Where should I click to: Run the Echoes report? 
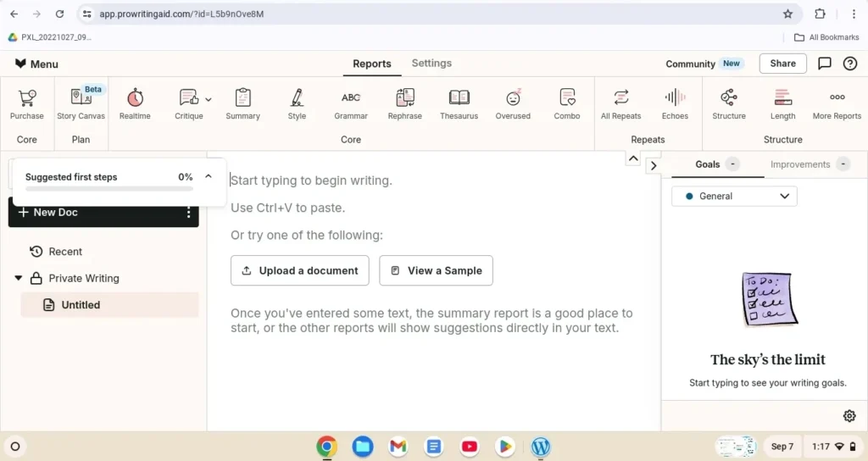(x=675, y=104)
